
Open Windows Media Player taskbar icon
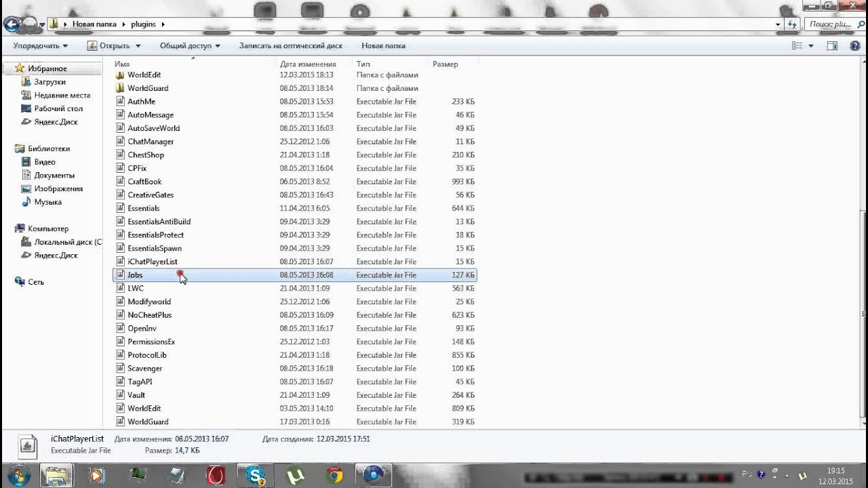point(97,475)
